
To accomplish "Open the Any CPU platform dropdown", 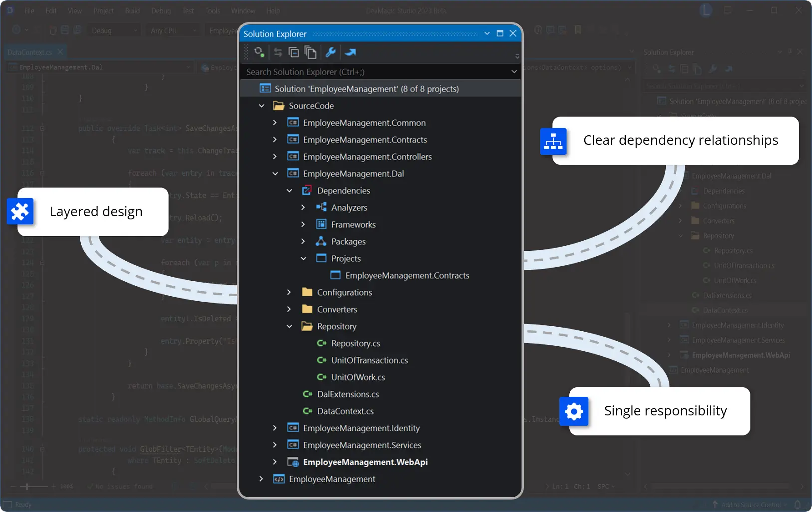I will point(172,30).
